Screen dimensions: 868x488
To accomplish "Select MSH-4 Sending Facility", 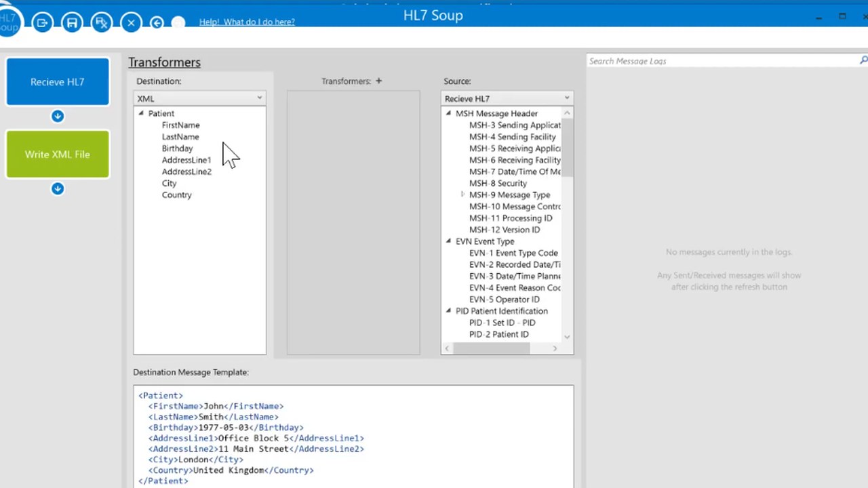I will tap(513, 137).
